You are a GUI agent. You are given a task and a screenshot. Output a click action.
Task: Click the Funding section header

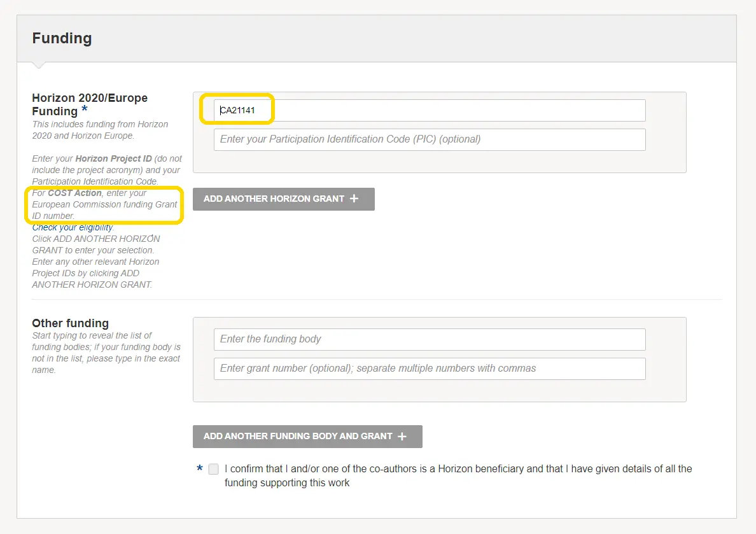pyautogui.click(x=62, y=38)
